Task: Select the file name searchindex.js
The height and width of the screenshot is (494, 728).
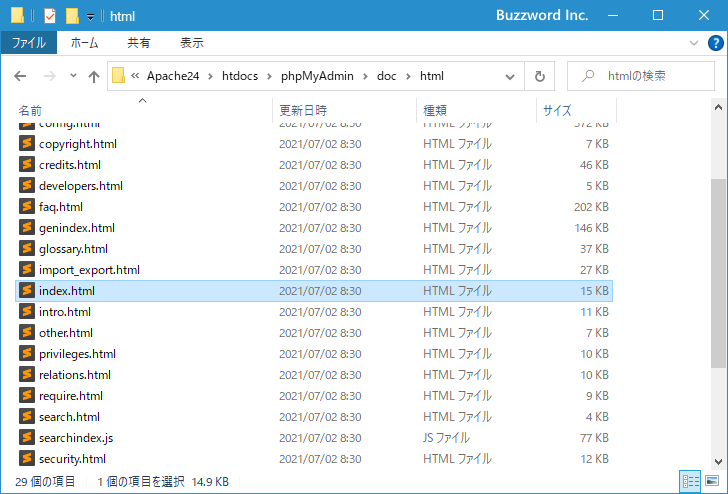Action: pos(76,438)
